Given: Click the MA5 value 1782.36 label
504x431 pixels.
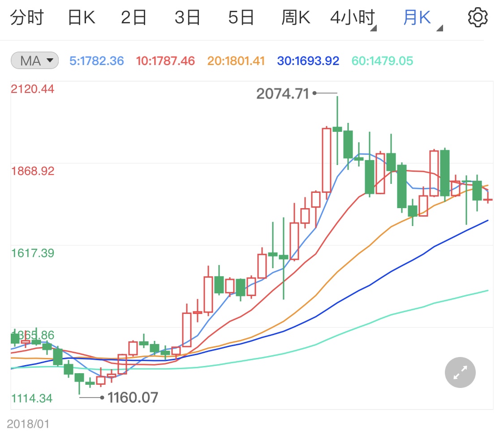Looking at the screenshot, I should [x=96, y=61].
